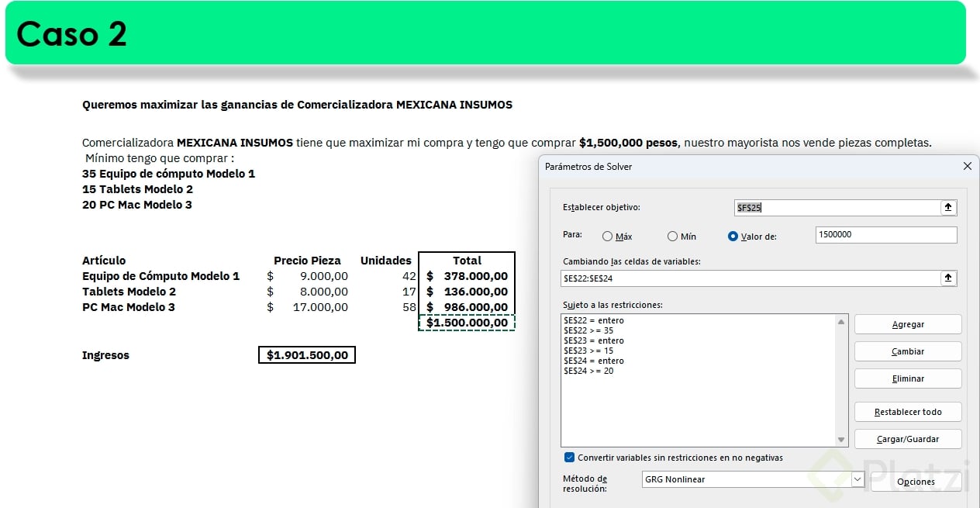Select constraint $E$22 >= 35
This screenshot has height=508, width=980.
coord(588,330)
